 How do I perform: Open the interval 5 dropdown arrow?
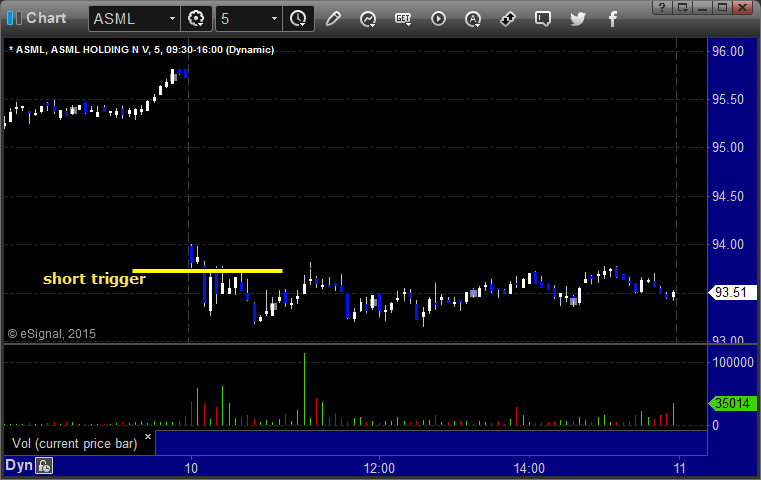274,19
